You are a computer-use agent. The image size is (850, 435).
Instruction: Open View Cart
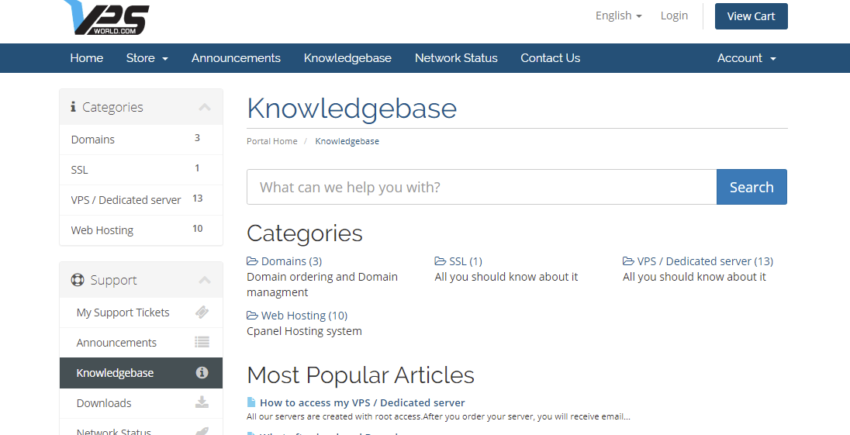pos(751,16)
